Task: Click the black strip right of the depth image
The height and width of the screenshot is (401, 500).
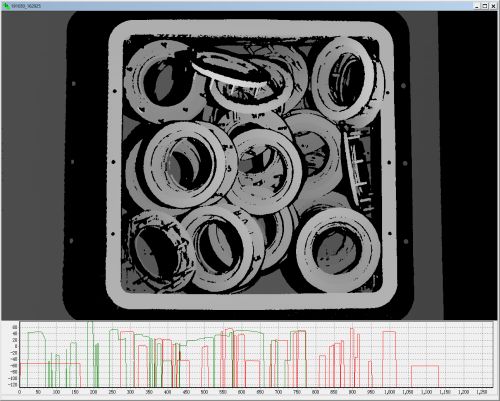Action: 467,166
